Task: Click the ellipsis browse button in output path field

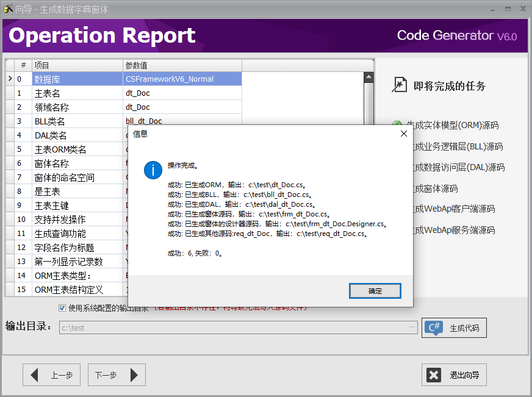Action: click(x=412, y=327)
